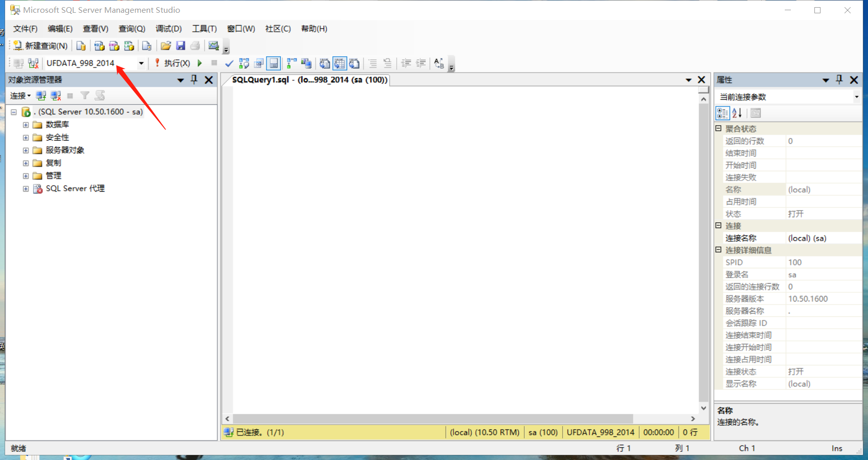Click the SQL Server Compact query icon
The height and width of the screenshot is (460, 868).
click(x=147, y=46)
